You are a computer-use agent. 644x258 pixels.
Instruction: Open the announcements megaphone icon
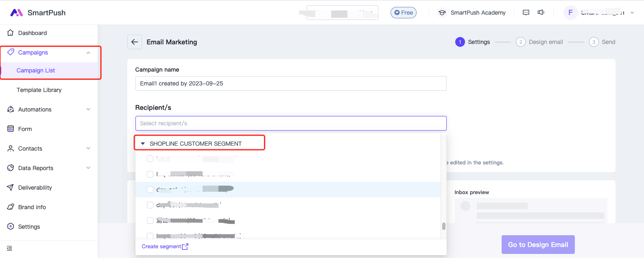click(x=541, y=13)
